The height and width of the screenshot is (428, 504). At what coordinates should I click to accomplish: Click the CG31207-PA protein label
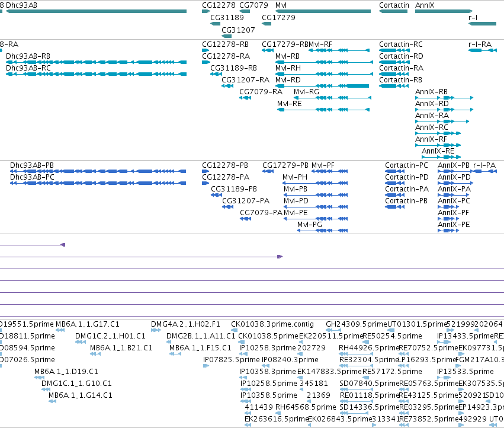point(246,201)
